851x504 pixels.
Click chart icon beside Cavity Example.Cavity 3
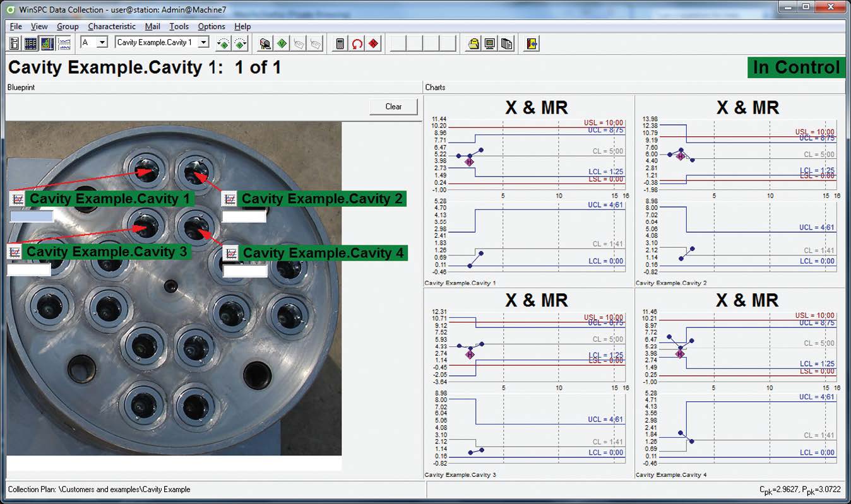(15, 252)
